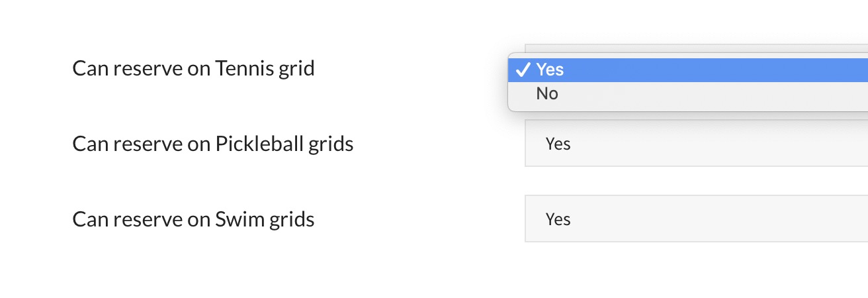Disable Tennis grid reservations by picking No

click(x=548, y=94)
